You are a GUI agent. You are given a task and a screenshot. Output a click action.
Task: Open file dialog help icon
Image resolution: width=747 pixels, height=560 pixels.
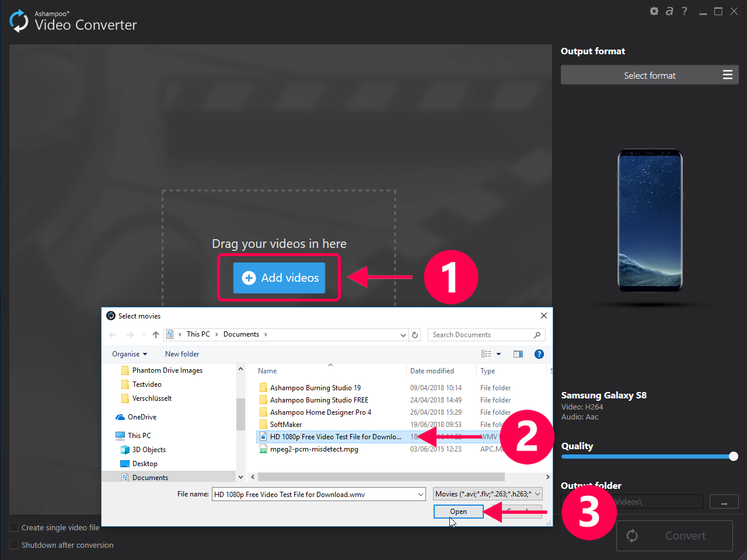(539, 354)
